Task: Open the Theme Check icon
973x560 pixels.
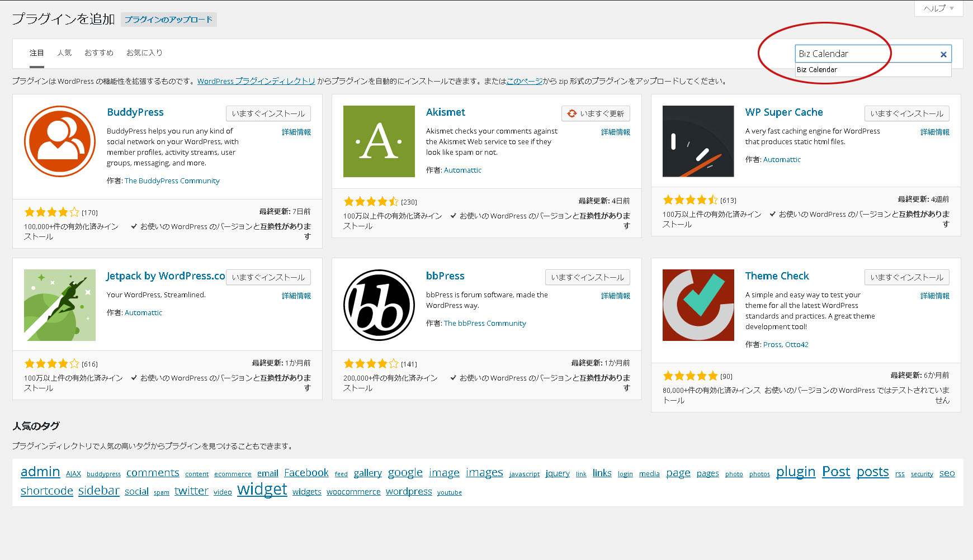Action: (x=698, y=305)
